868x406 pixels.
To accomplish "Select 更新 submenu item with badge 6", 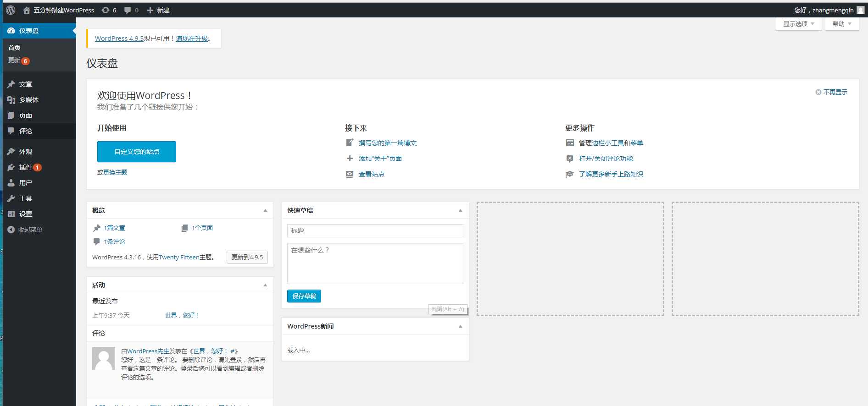I will 19,60.
